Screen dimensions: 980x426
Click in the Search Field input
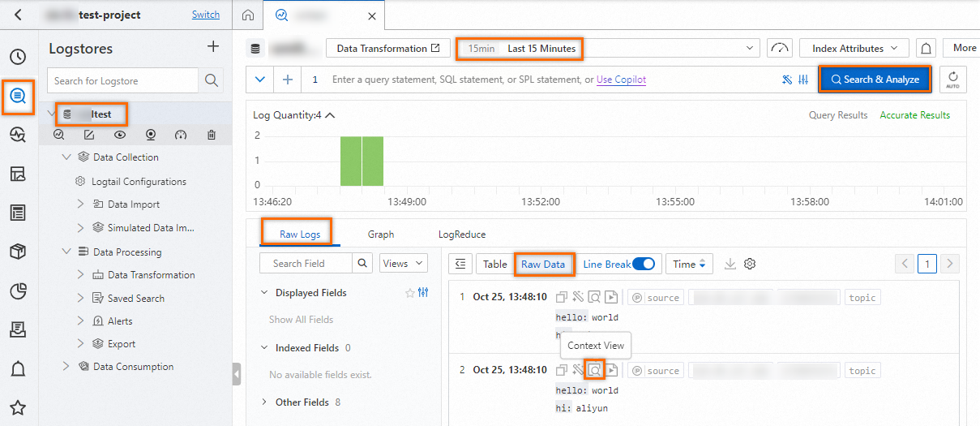tap(306, 263)
